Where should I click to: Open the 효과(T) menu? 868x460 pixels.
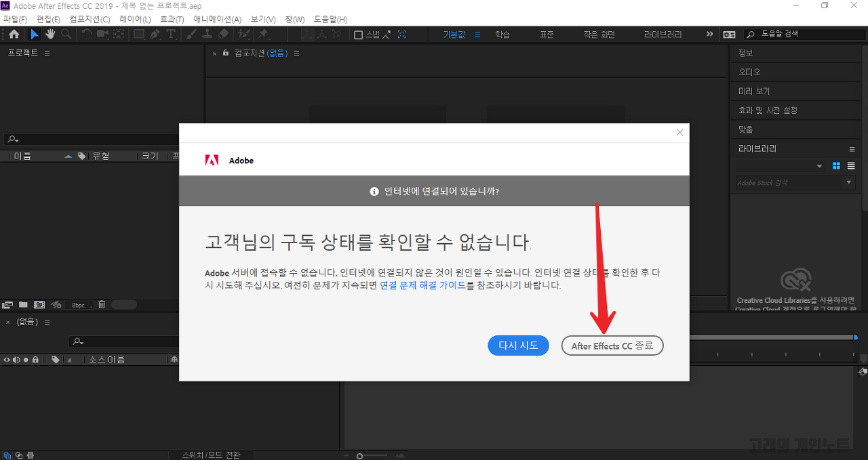tap(172, 19)
